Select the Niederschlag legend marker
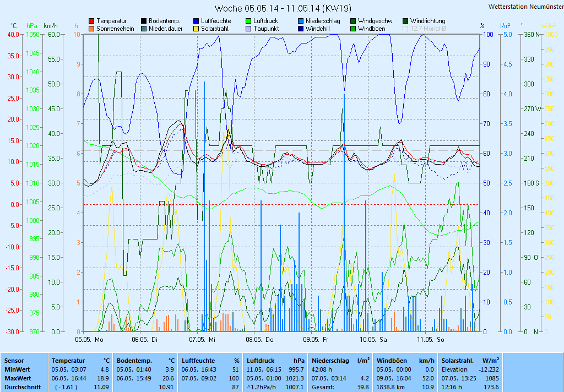The width and height of the screenshot is (564, 392). (301, 21)
